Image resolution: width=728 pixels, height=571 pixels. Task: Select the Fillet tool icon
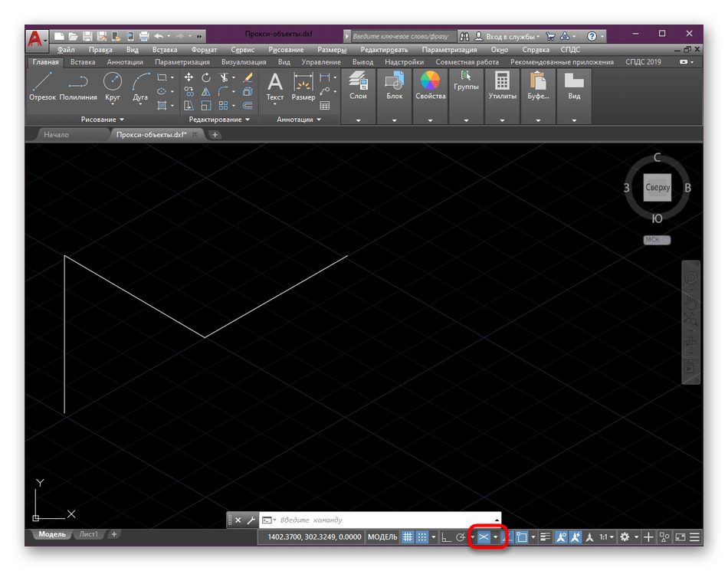tap(224, 91)
